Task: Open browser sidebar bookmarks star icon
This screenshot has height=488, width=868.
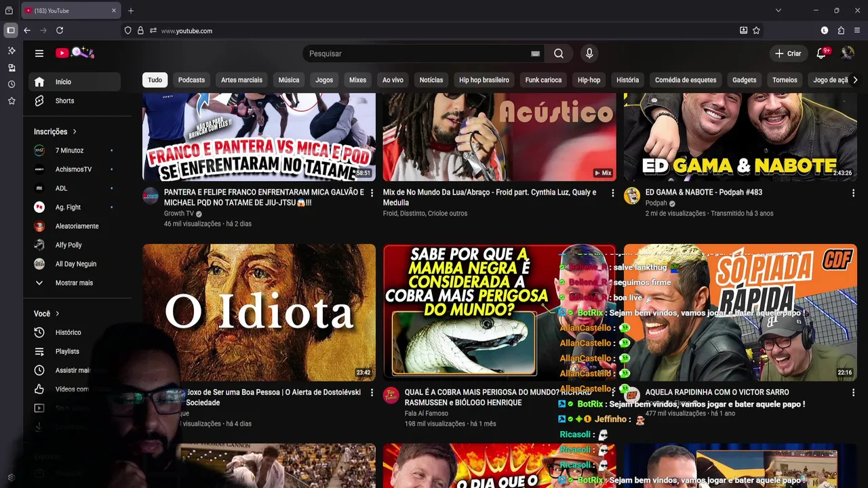Action: pos(12,101)
